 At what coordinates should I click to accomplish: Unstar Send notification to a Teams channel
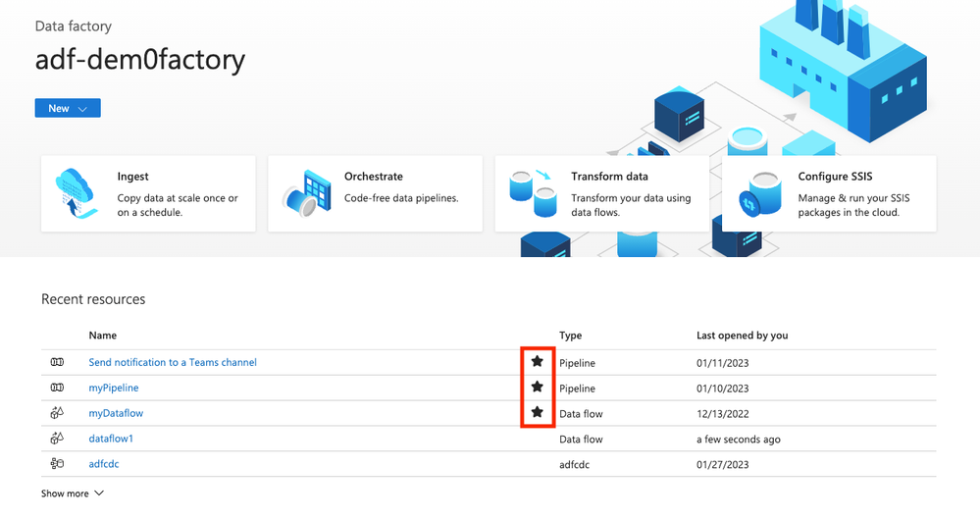tap(537, 361)
